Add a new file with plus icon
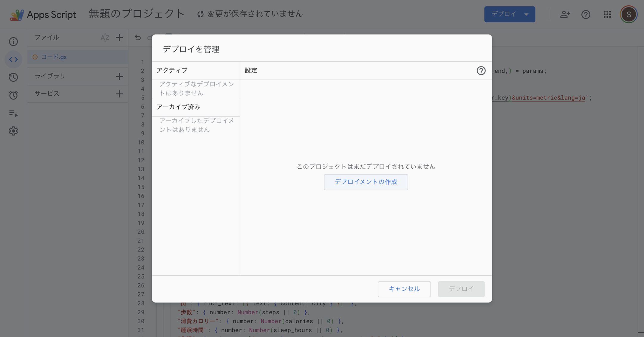The width and height of the screenshot is (644, 337). [x=119, y=38]
